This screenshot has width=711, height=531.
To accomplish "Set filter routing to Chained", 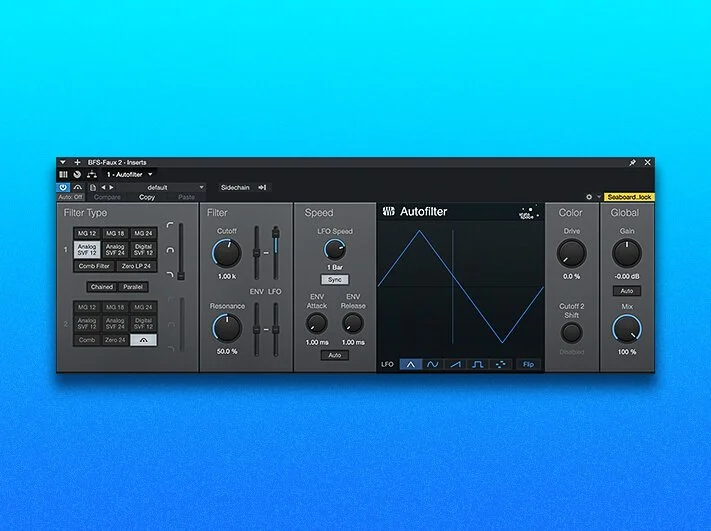I will (102, 287).
